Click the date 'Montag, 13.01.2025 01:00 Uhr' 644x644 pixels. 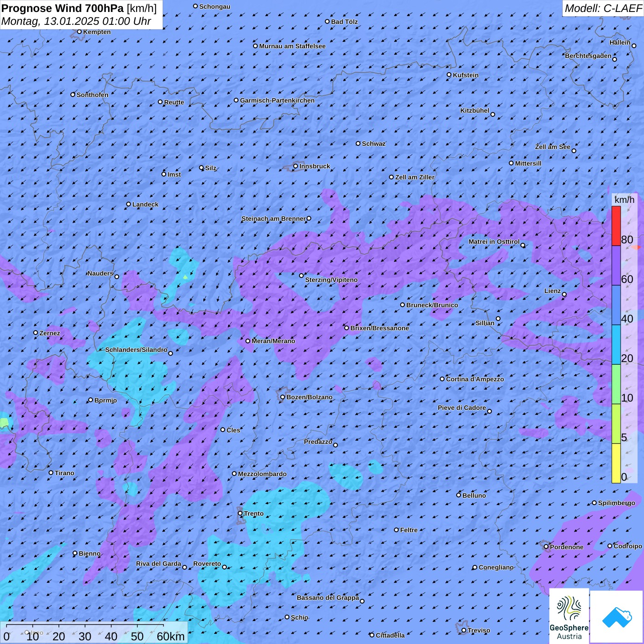coord(76,21)
